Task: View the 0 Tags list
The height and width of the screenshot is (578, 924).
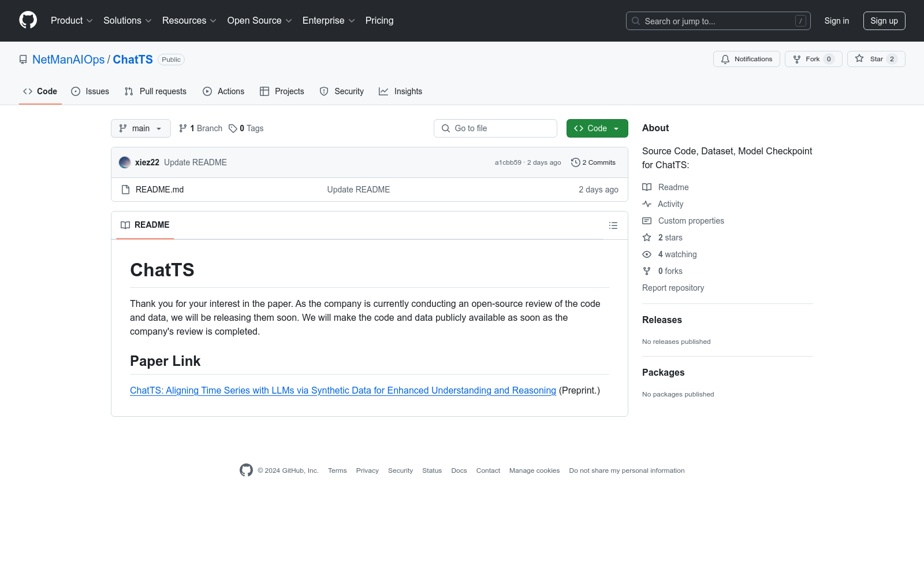Action: tap(246, 128)
